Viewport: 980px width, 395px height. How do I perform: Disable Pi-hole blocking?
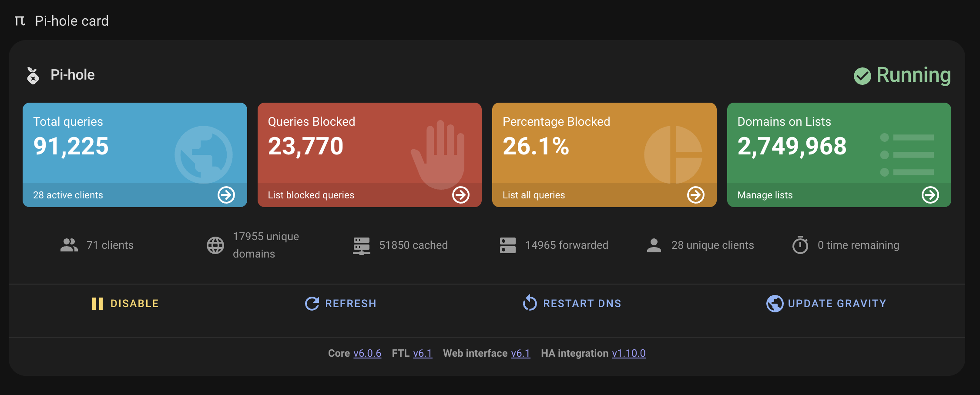pyautogui.click(x=125, y=304)
